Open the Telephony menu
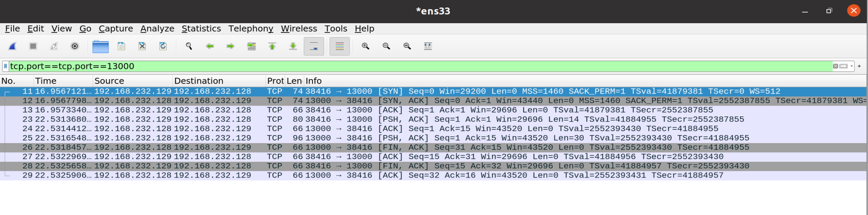 251,29
